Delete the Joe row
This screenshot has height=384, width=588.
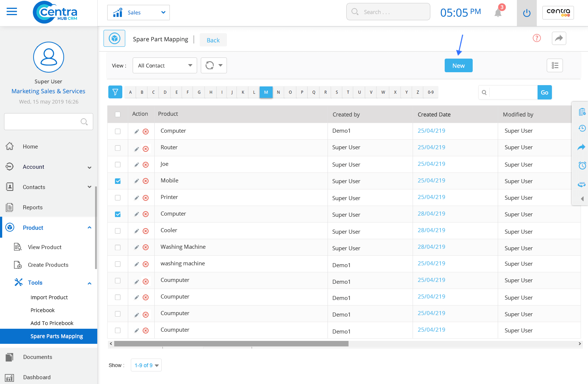click(x=146, y=165)
